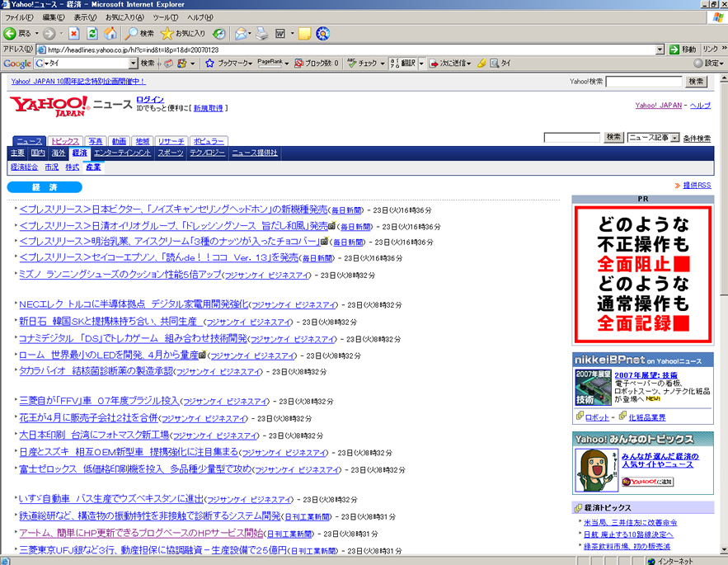Open the address bar dropdown arrow
Viewport: 728px width, 565px height.
tap(660, 49)
